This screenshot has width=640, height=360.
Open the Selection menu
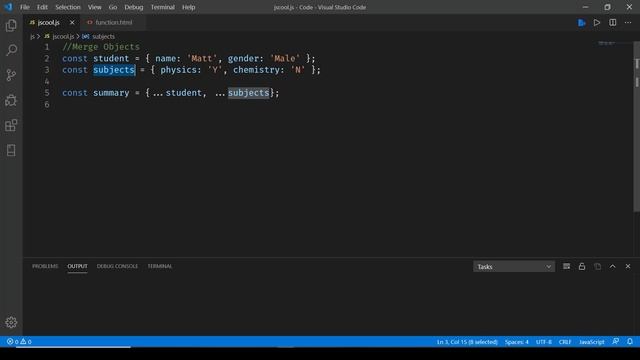tap(68, 7)
